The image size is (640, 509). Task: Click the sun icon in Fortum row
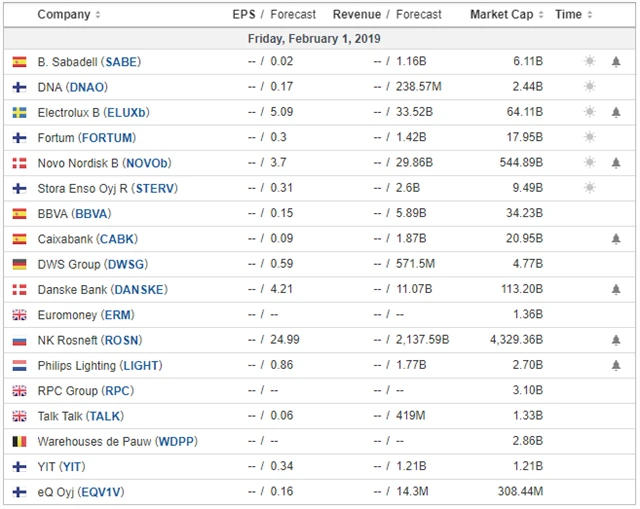(590, 138)
